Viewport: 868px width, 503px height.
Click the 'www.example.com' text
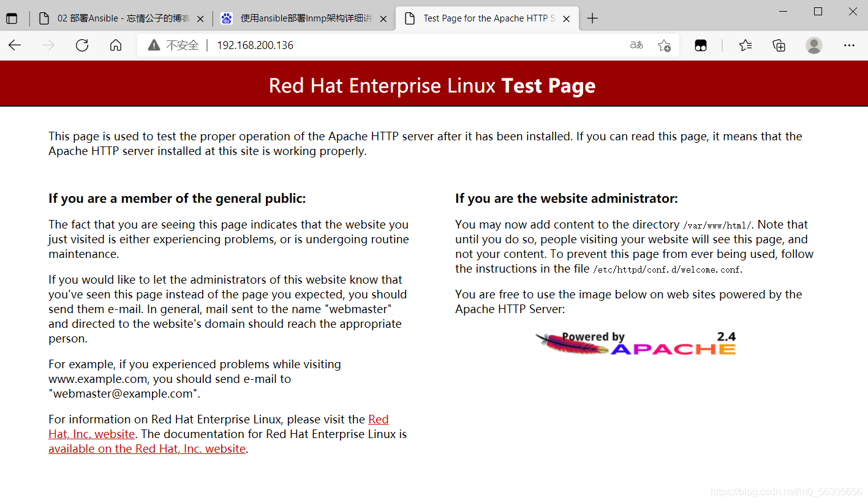point(98,379)
